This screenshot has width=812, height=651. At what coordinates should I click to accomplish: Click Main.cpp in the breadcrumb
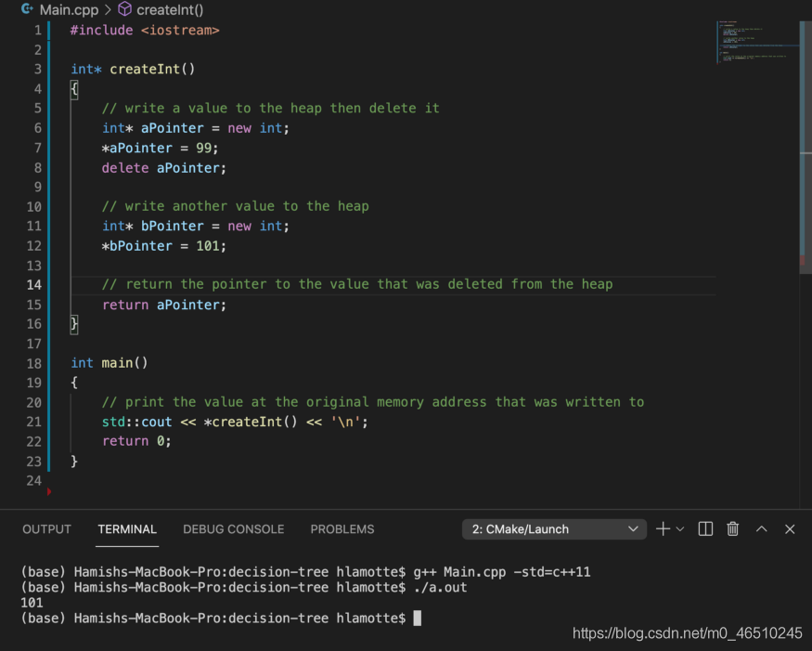[x=69, y=10]
